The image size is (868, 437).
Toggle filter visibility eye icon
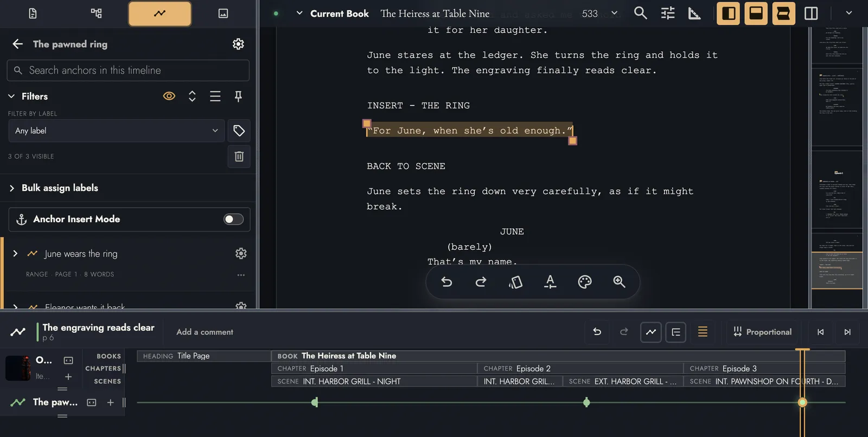click(x=169, y=96)
